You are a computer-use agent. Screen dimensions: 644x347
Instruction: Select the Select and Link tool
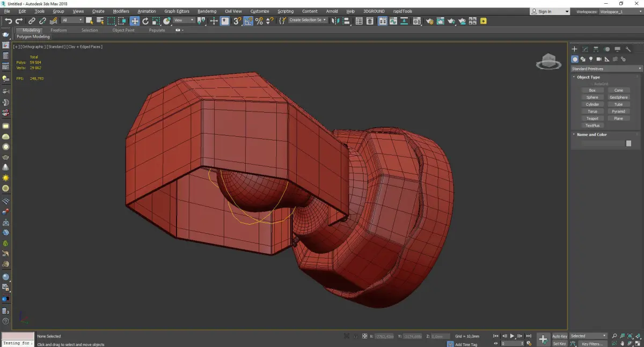tap(32, 21)
